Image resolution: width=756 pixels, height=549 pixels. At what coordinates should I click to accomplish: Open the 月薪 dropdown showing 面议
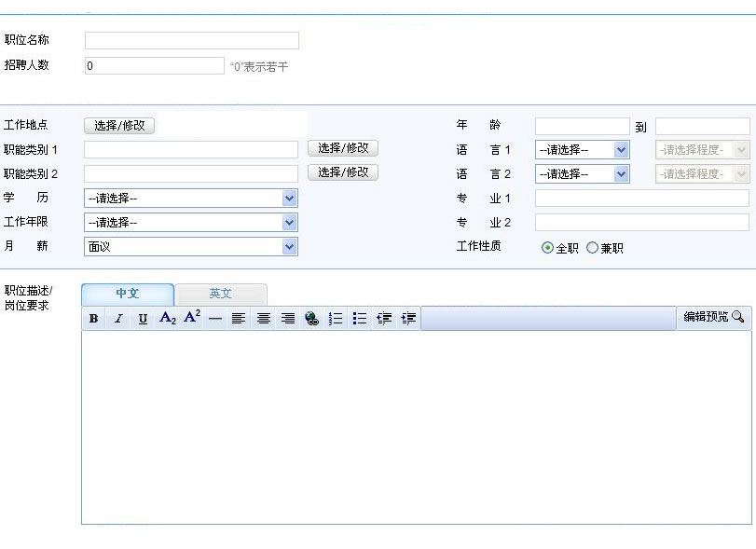click(x=190, y=246)
